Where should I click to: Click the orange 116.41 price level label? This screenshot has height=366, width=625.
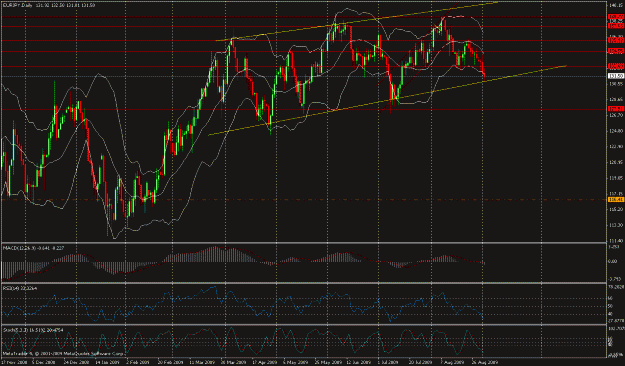[615, 199]
